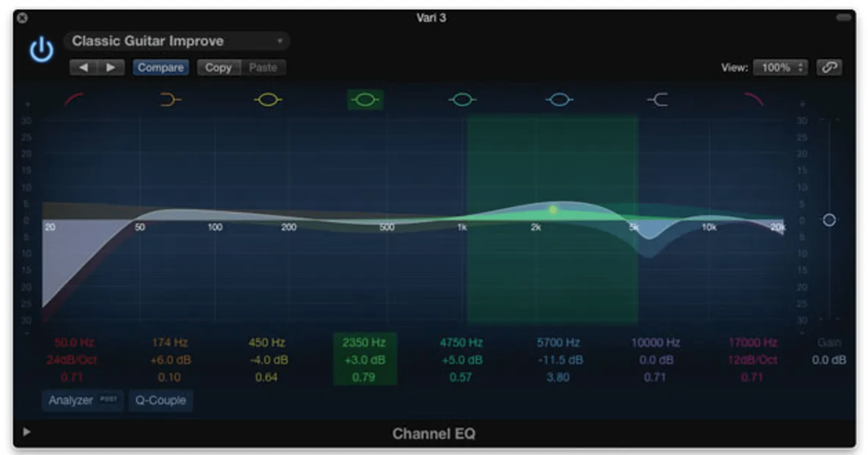This screenshot has height=455, width=868.
Task: Open the View 100% size dropdown
Action: pyautogui.click(x=780, y=68)
